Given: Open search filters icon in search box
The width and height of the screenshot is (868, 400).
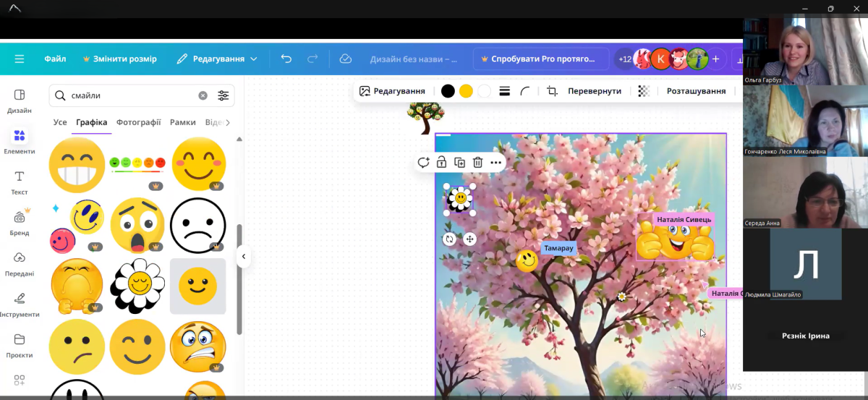Looking at the screenshot, I should 224,95.
